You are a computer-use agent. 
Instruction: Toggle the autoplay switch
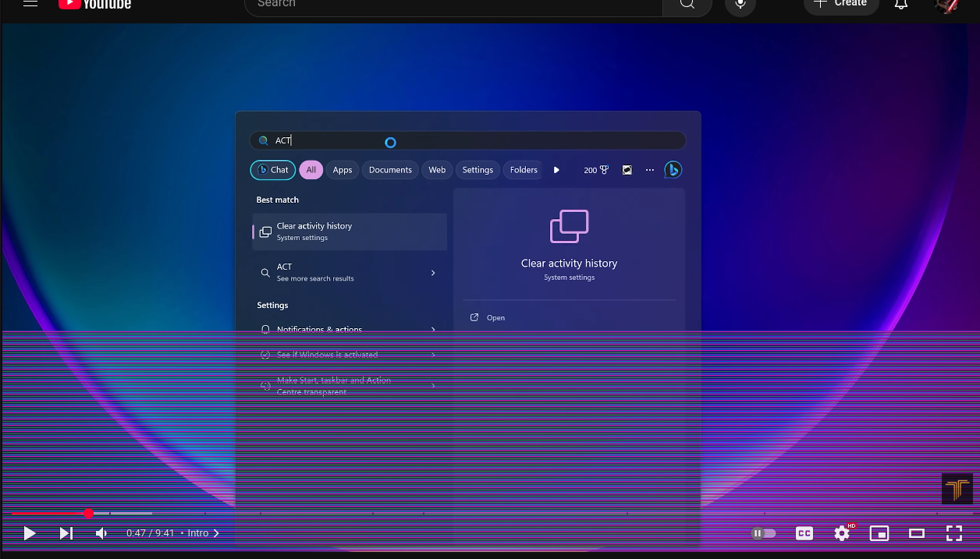763,533
